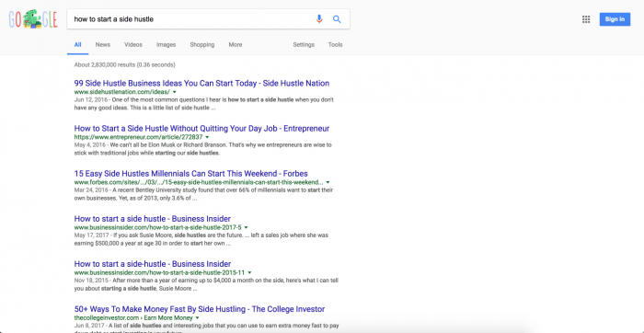Viewport: 644px width, 333px height.
Task: Switch to the Images tab
Action: [166, 45]
